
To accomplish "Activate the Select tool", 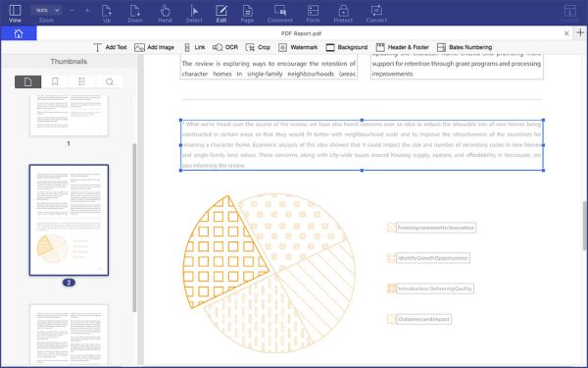I will pos(194,14).
